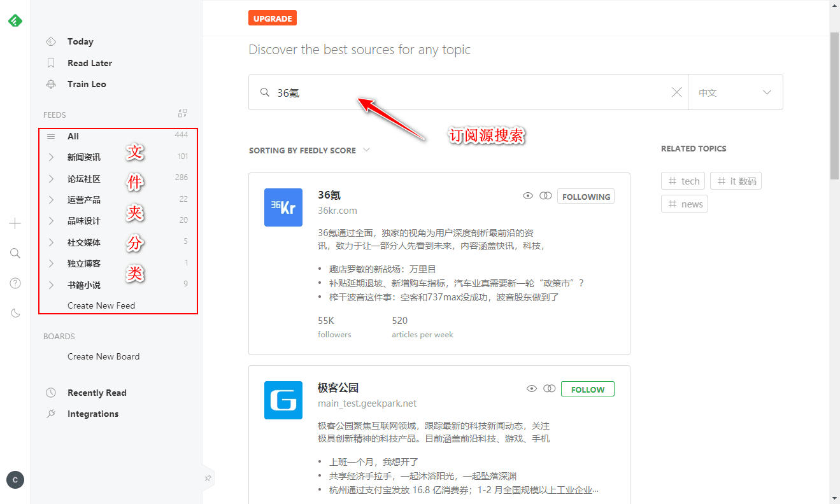
Task: Click the FOLLOWING button for 36氪
Action: [x=586, y=197]
